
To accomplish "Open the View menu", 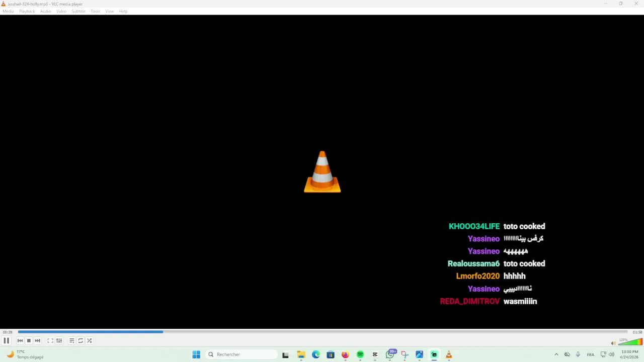I will click(109, 11).
